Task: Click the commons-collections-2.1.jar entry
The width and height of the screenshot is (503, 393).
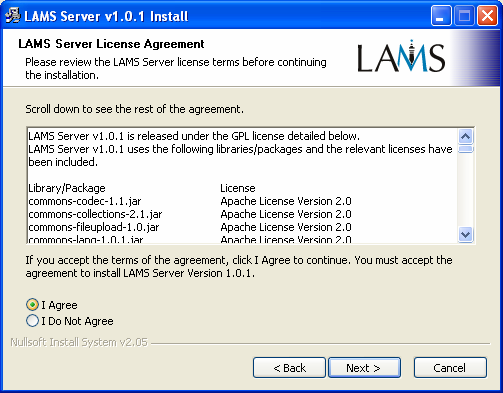Action: 95,214
